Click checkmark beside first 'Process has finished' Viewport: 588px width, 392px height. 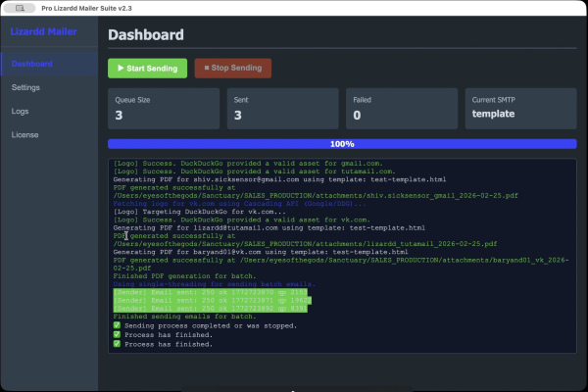(x=117, y=335)
